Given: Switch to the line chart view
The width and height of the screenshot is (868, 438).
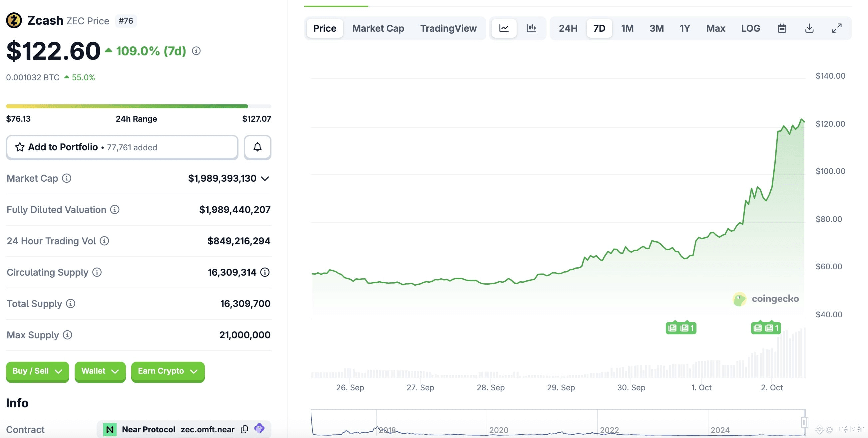Looking at the screenshot, I should (504, 28).
